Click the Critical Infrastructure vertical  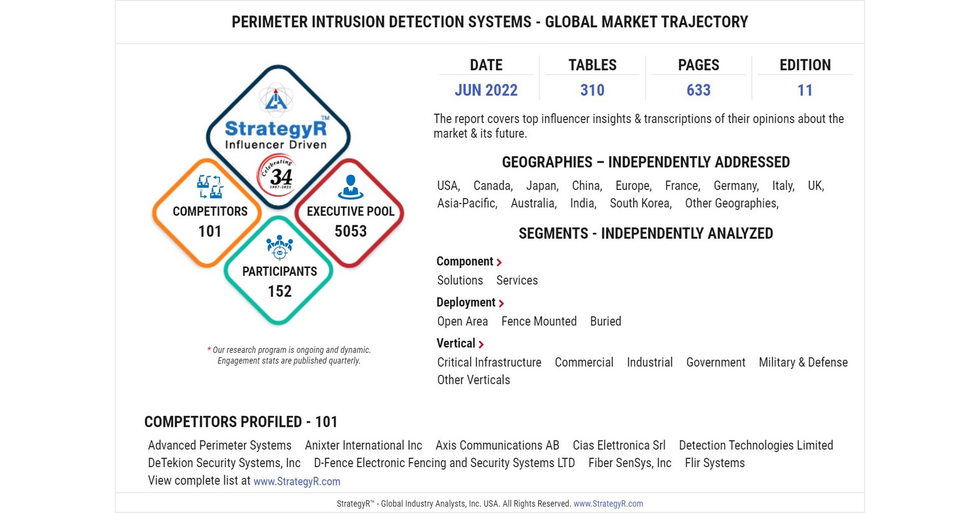point(489,362)
